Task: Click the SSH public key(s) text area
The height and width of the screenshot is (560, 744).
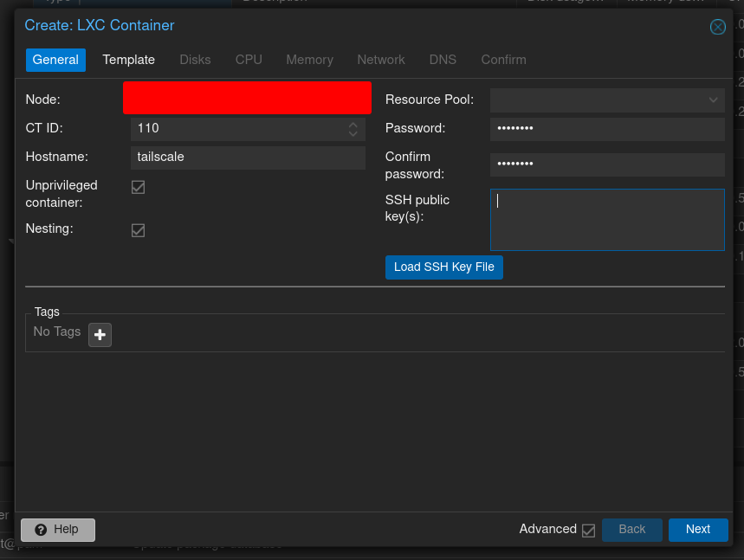Action: pyautogui.click(x=606, y=220)
